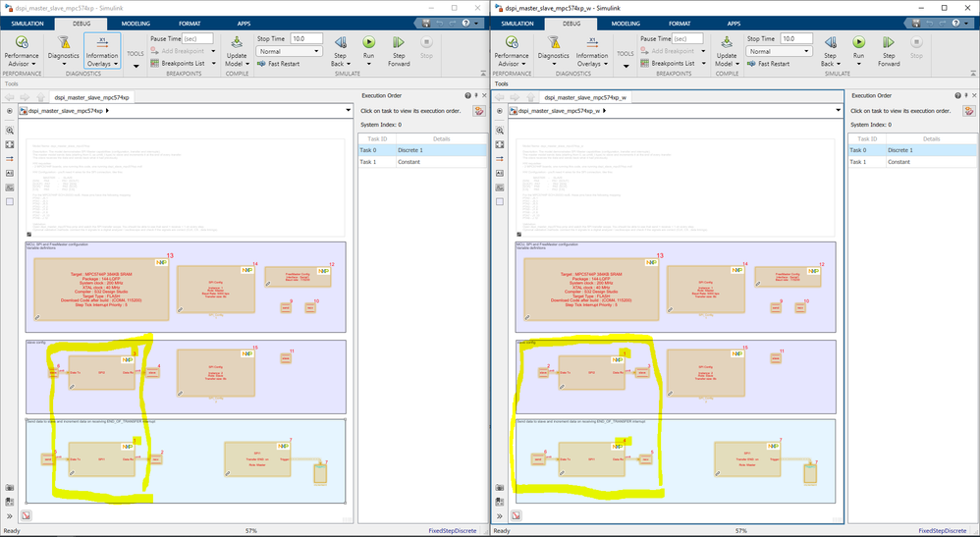980x537 pixels.
Task: Click FixedStepDiscrete solver link in right window
Action: pos(942,531)
